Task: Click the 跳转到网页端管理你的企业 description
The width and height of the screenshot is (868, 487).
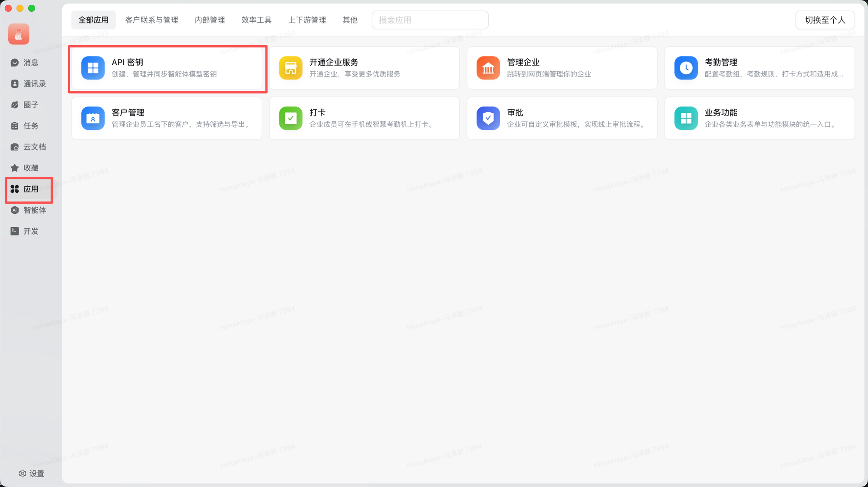Action: pos(549,74)
